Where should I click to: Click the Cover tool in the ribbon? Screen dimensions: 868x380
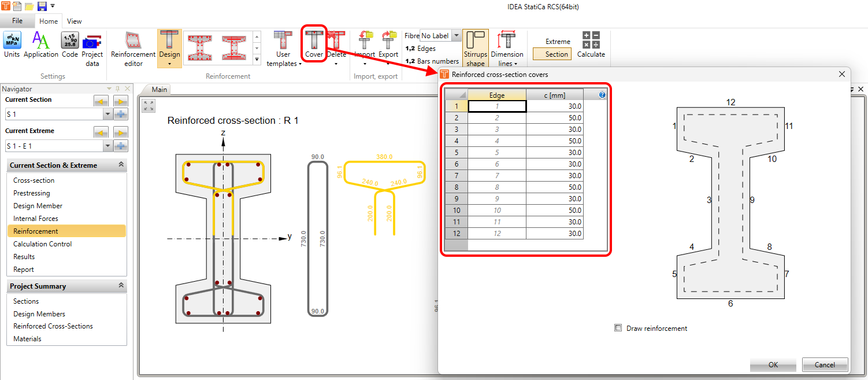314,45
